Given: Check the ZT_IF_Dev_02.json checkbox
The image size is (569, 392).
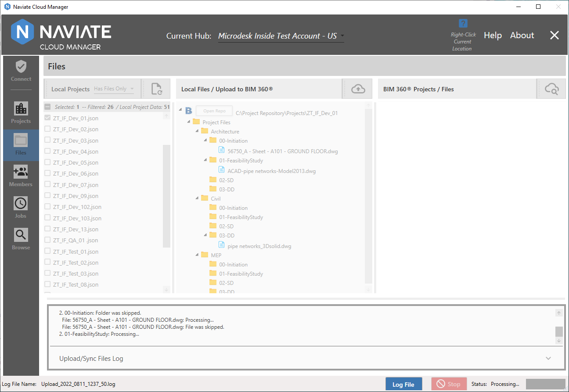Looking at the screenshot, I should point(48,129).
